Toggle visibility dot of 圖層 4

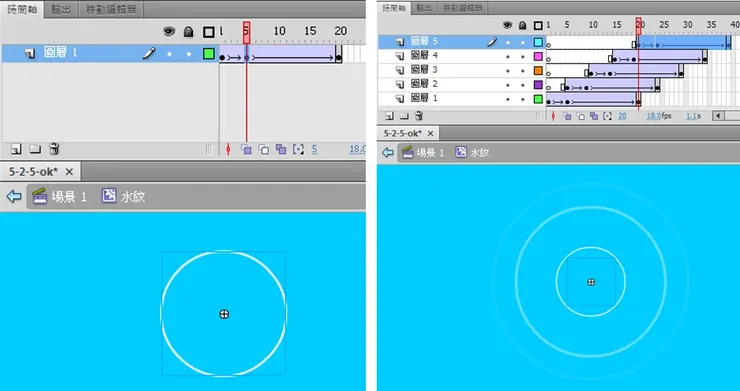tap(508, 57)
